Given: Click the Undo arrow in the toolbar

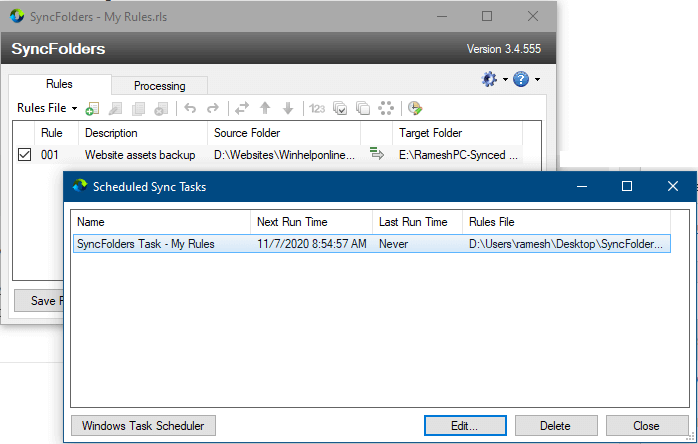Looking at the screenshot, I should click(190, 108).
